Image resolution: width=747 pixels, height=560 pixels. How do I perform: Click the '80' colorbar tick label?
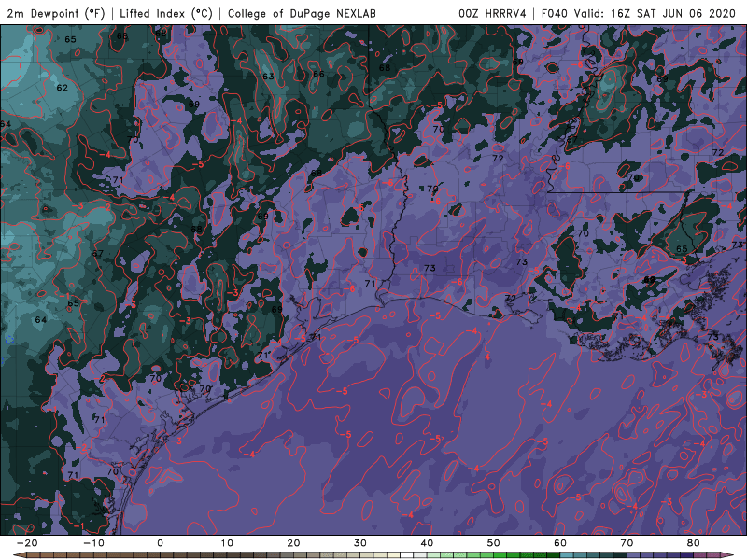(694, 543)
